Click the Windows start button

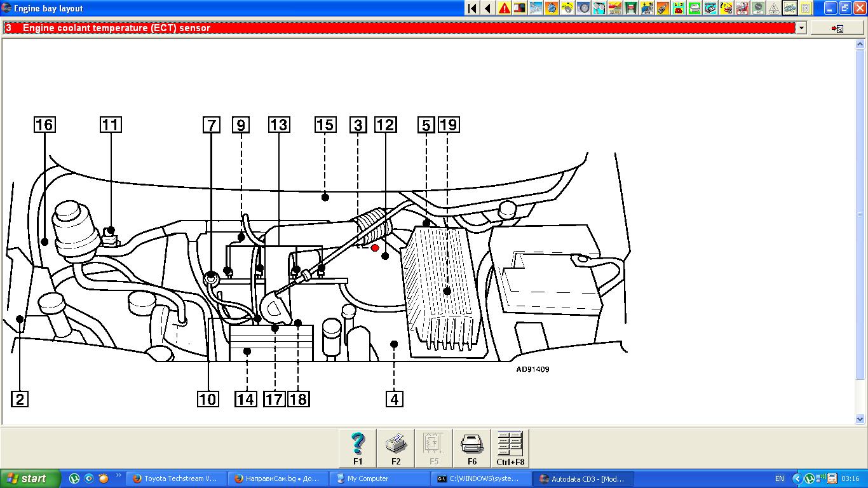(30, 478)
